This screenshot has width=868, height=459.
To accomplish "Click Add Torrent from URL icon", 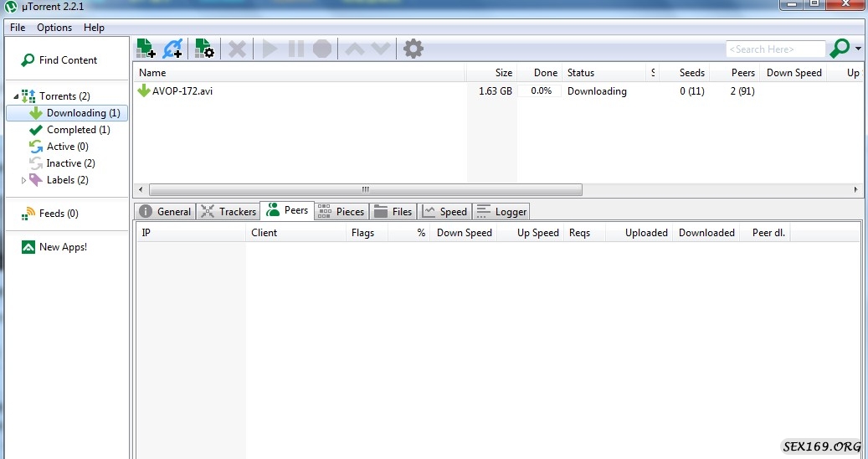I will coord(173,49).
